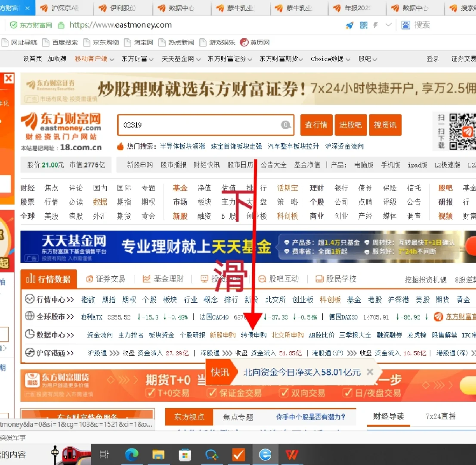The height and width of the screenshot is (465, 476).
Task: Open WPS Office from the taskbar
Action: [x=292, y=455]
